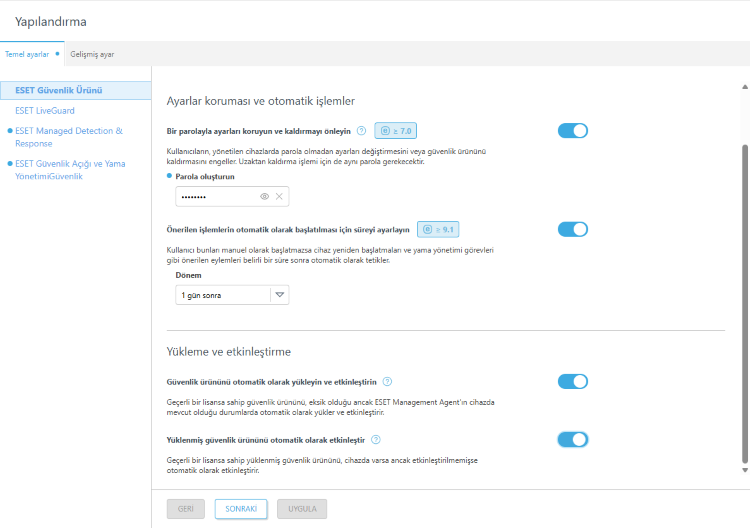Open ESET LiveGuard section
Image resolution: width=750 pixels, height=528 pixels.
pos(45,110)
